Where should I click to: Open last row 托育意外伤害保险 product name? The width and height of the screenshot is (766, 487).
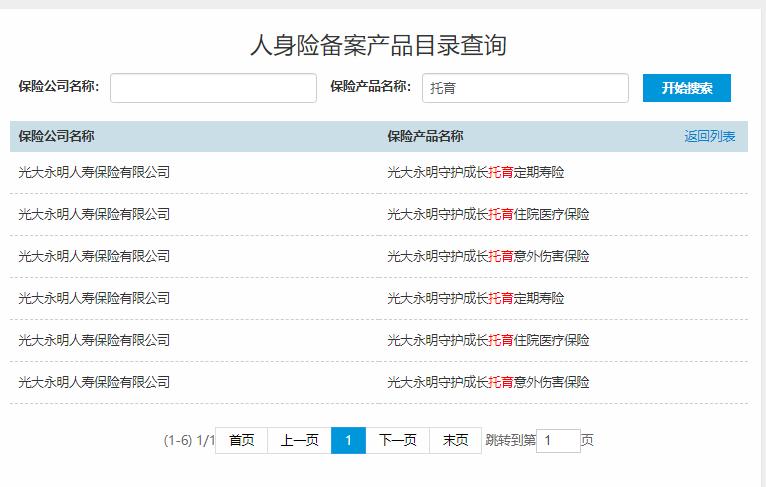(488, 382)
